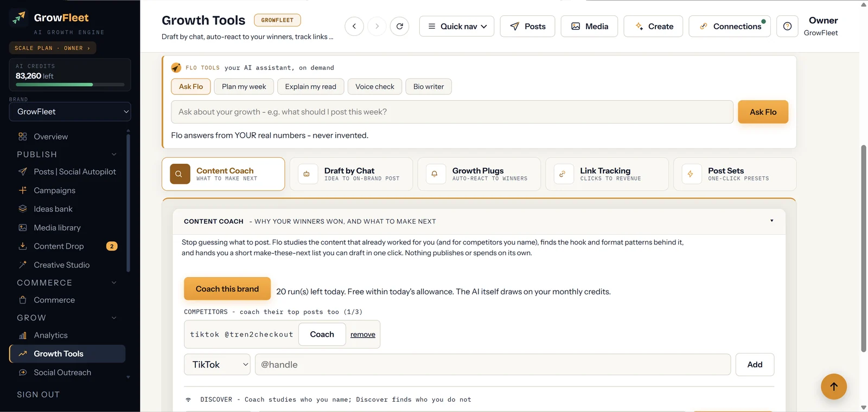
Task: Click the GROWFLEET badge beside the title
Action: [277, 20]
